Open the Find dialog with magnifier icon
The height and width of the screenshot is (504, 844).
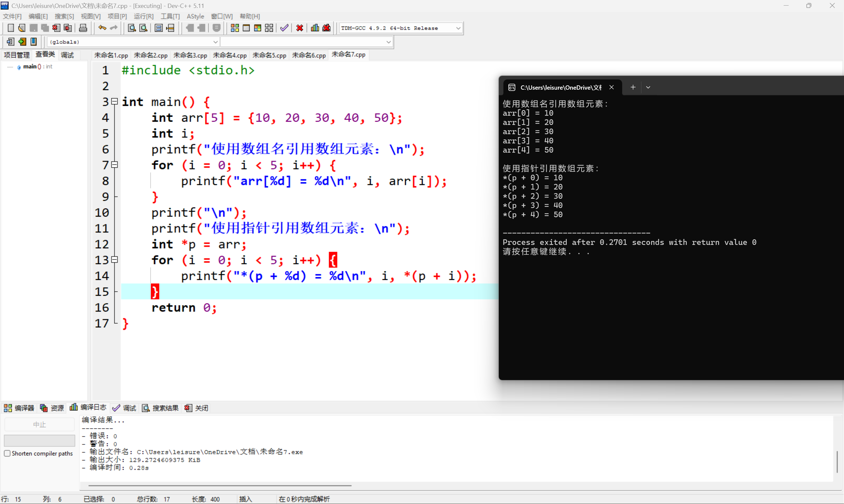(x=132, y=28)
